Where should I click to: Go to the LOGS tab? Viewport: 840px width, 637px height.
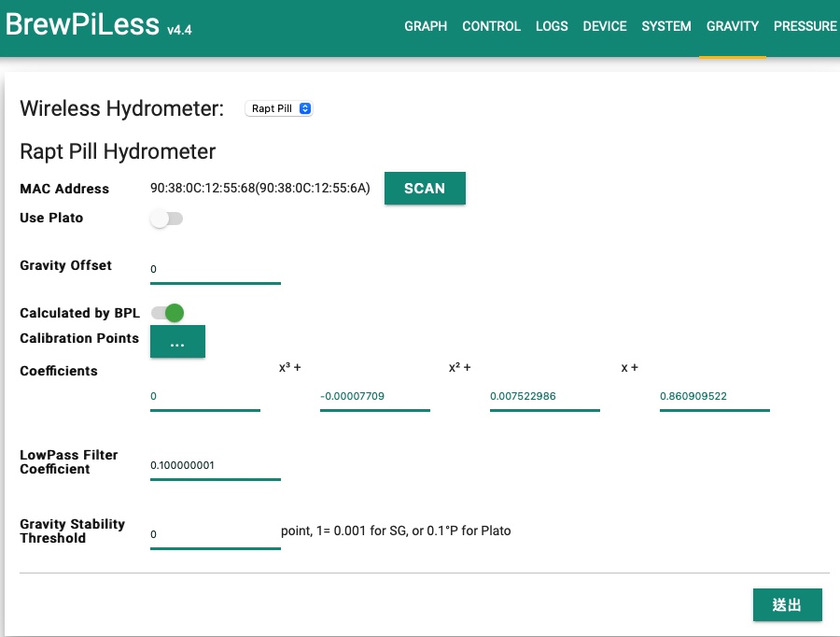552,26
